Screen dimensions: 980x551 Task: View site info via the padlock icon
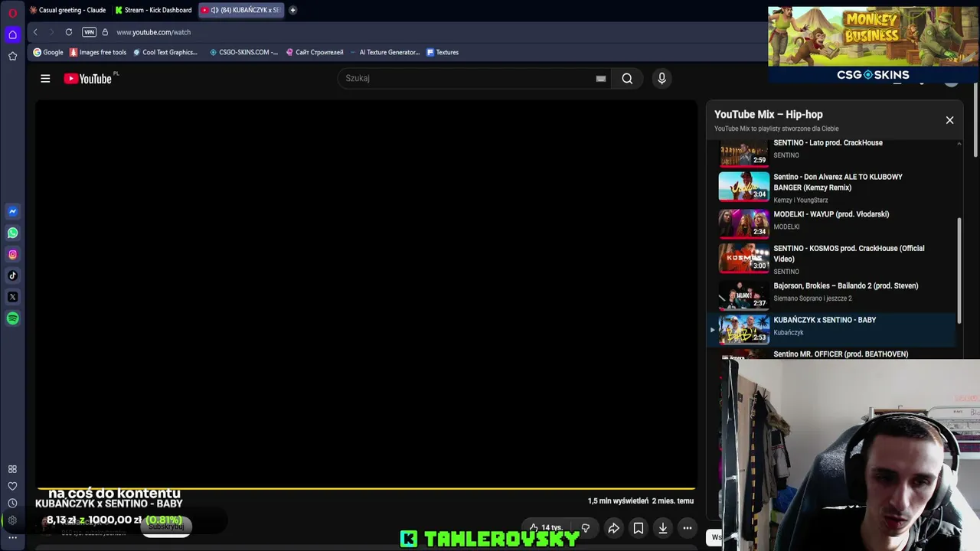(x=105, y=32)
